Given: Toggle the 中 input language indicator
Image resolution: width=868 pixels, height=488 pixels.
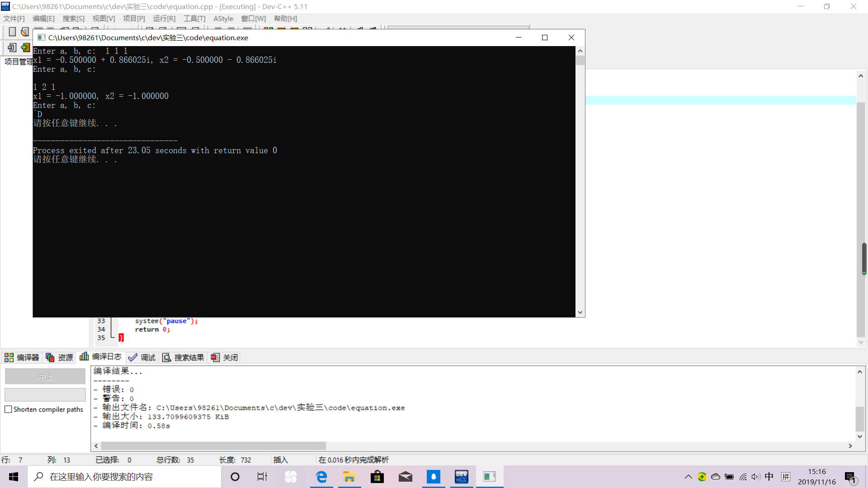Looking at the screenshot, I should (x=769, y=477).
